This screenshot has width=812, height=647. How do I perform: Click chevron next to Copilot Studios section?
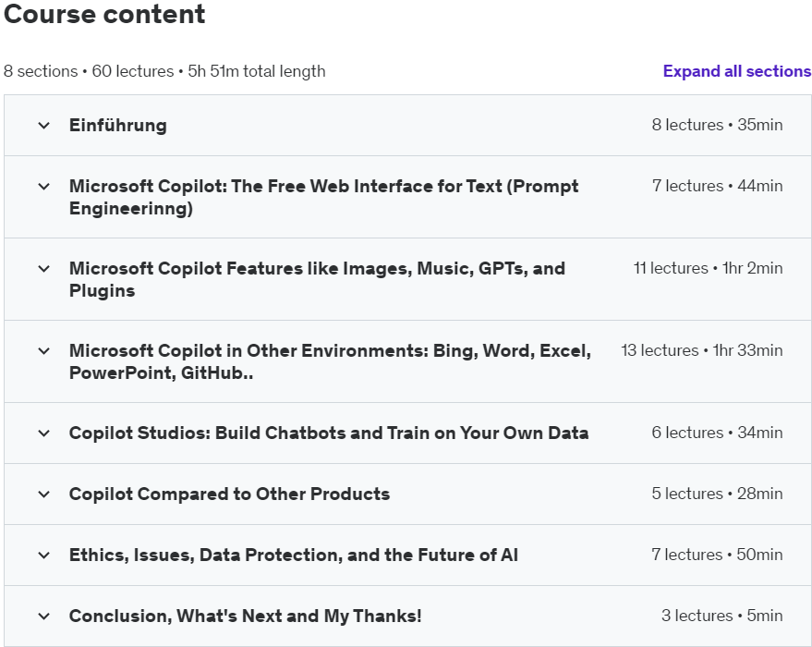pos(43,433)
